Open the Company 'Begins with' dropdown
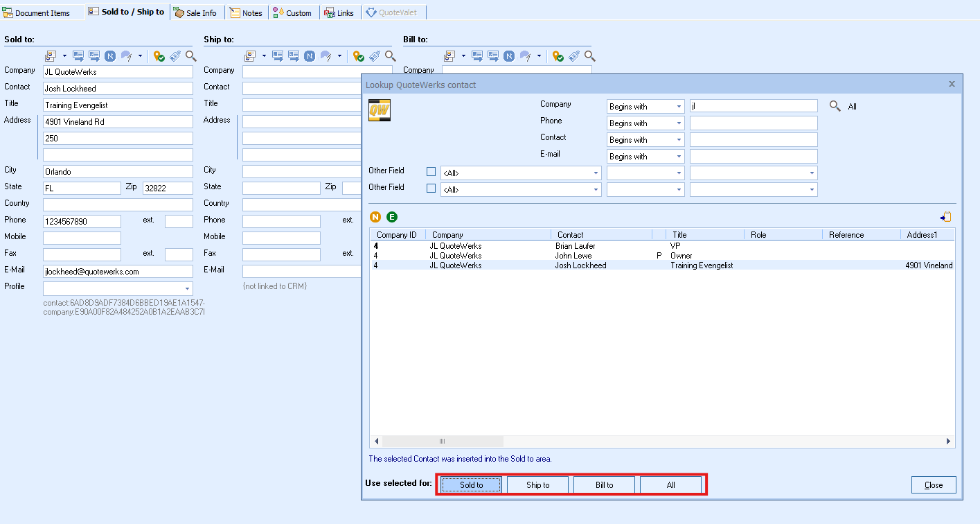 point(645,106)
